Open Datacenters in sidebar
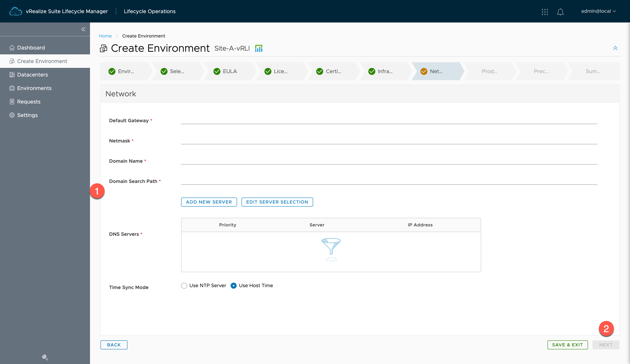630x364 pixels. click(45, 74)
